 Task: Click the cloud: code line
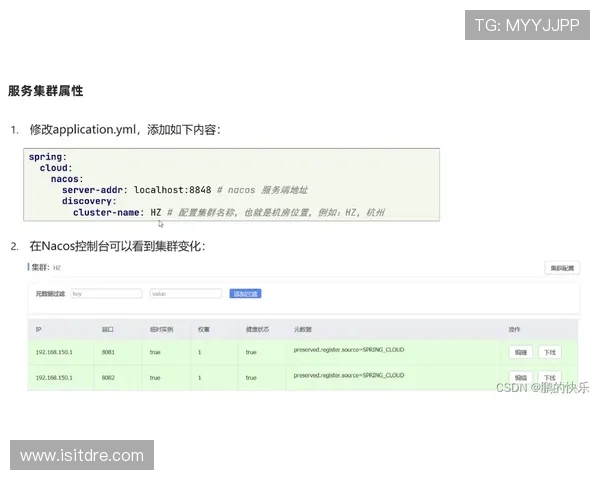tap(56, 168)
